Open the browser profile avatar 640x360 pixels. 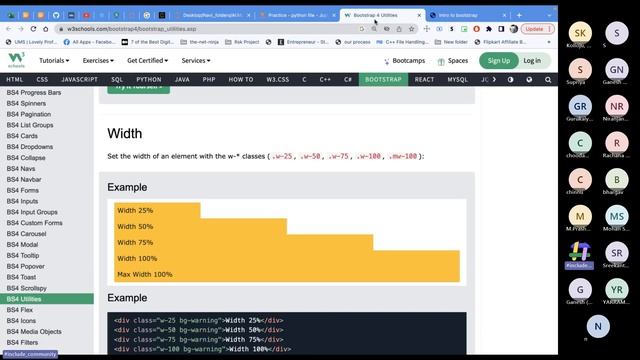click(x=513, y=29)
